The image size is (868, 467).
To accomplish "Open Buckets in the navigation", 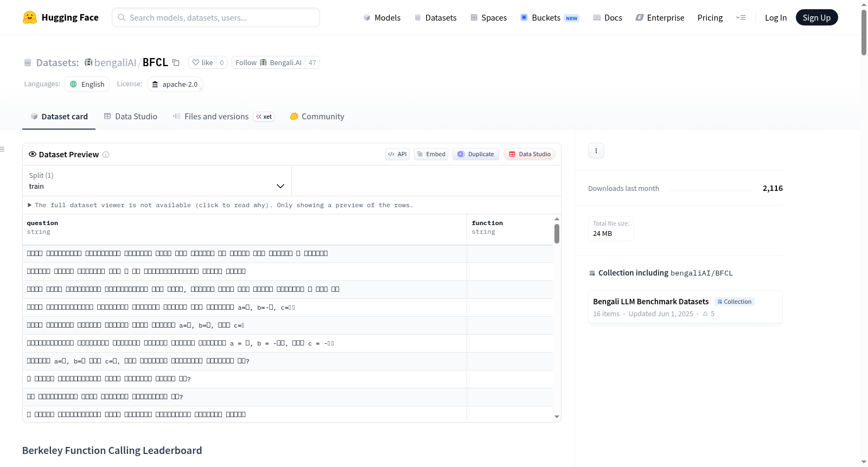I will (550, 18).
